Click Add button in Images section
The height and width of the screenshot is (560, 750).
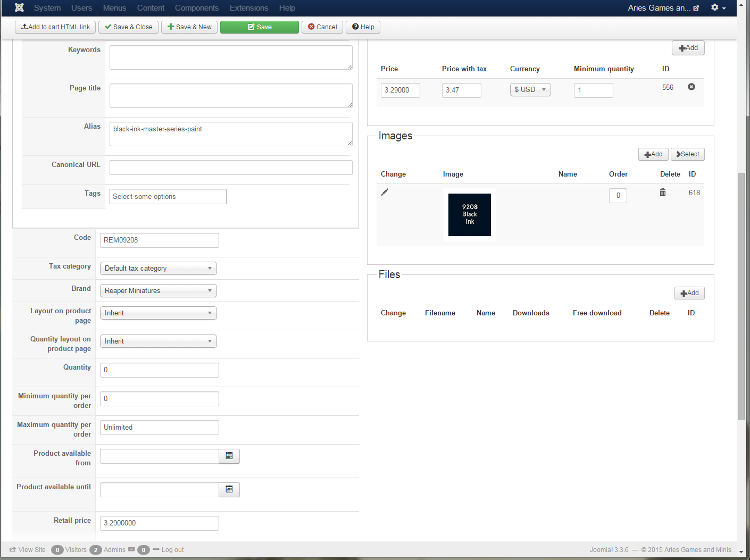tap(653, 154)
